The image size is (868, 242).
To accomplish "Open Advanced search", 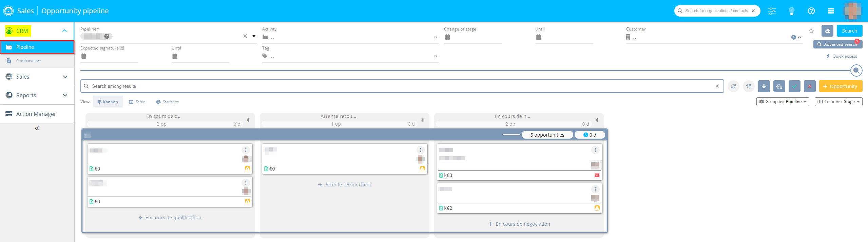I will [837, 44].
